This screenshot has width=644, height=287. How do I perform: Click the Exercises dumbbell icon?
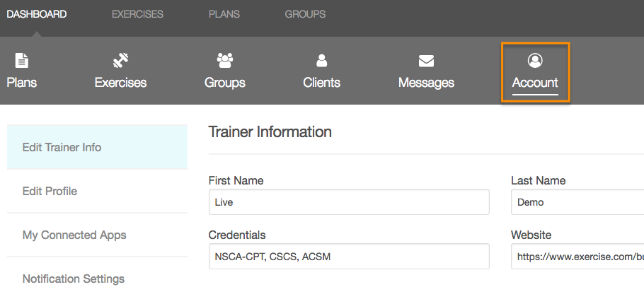tap(120, 61)
